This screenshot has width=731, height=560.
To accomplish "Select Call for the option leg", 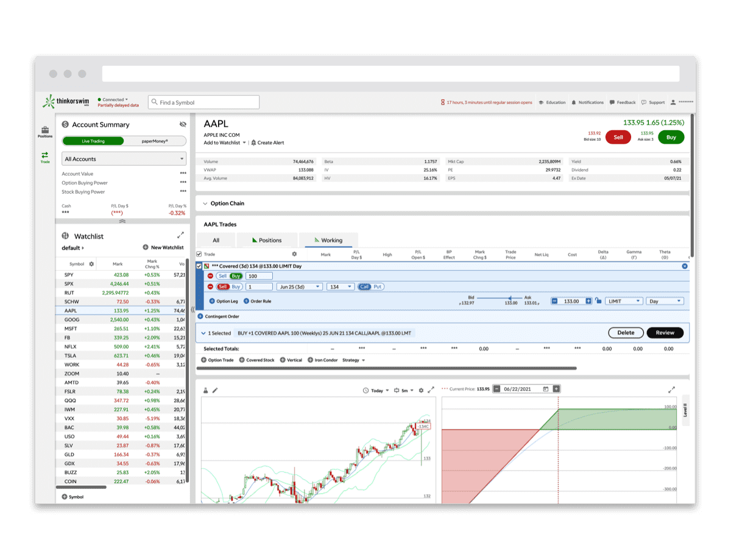I will (x=364, y=287).
